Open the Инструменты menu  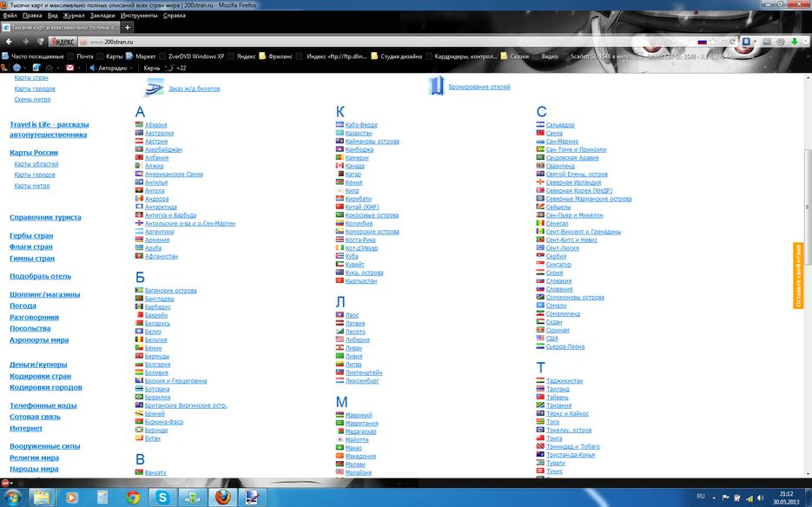pyautogui.click(x=139, y=16)
